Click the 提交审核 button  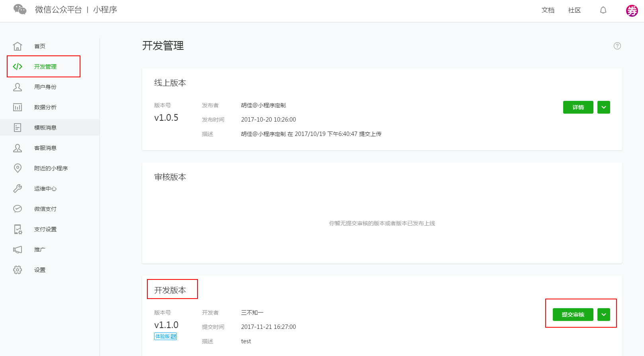point(573,315)
